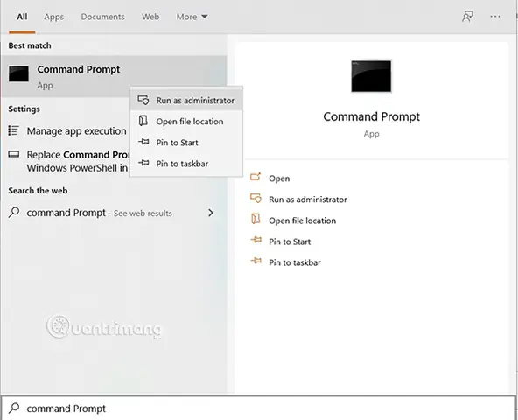Select the Web search tab
This screenshot has width=518, height=420.
(150, 17)
